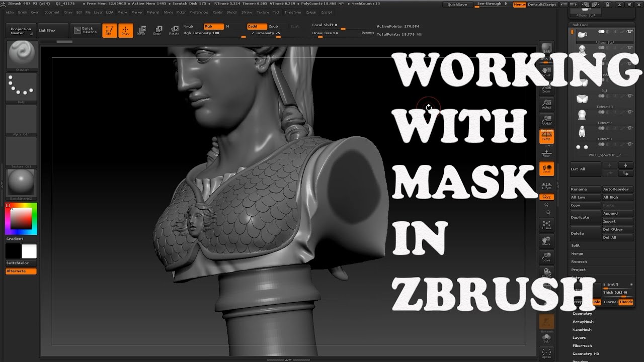Image resolution: width=644 pixels, height=362 pixels.
Task: Toggle visibility eye of Extract2 subtool
Action: [629, 113]
